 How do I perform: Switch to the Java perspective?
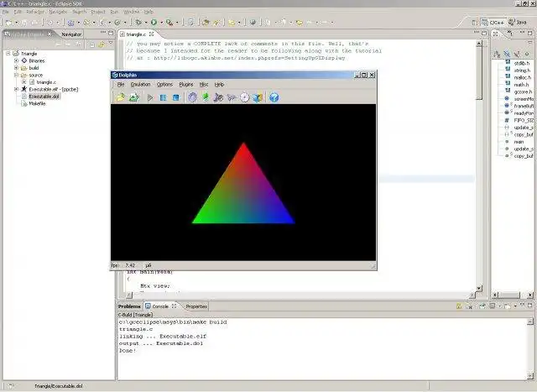[518, 23]
